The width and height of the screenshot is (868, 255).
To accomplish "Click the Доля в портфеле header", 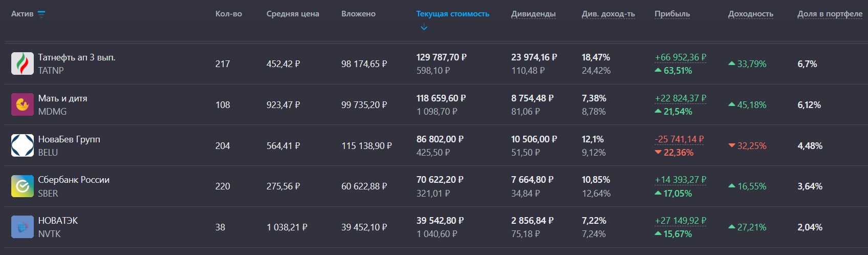I will coord(830,14).
